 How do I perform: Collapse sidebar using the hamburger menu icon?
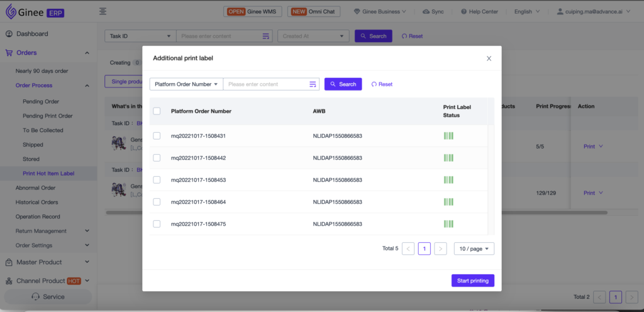tap(103, 11)
